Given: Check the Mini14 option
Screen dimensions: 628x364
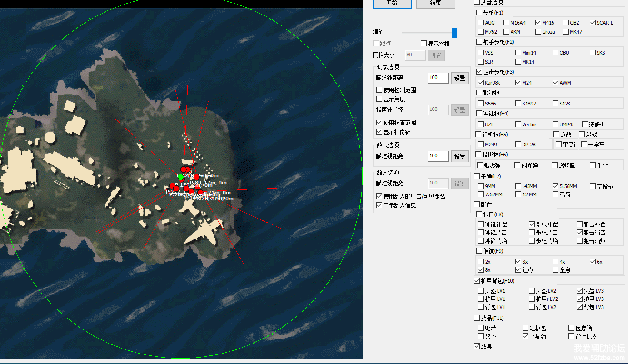Looking at the screenshot, I should pos(518,53).
